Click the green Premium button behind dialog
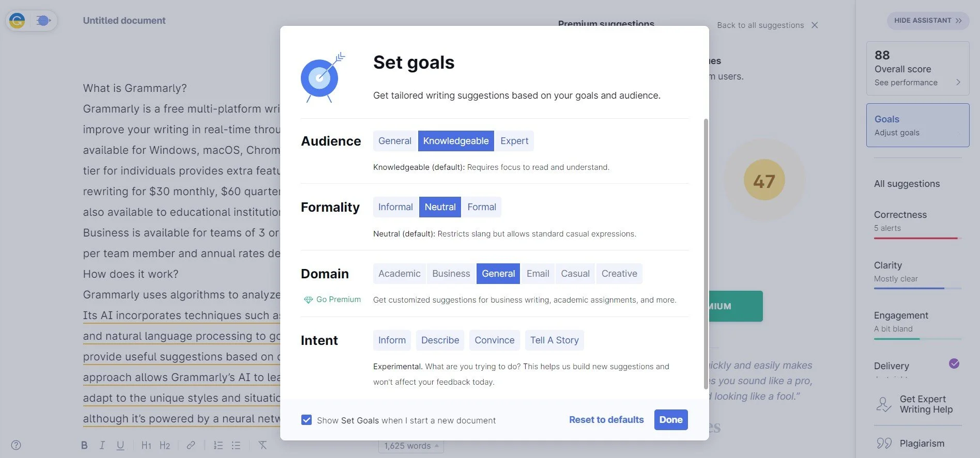 click(736, 306)
